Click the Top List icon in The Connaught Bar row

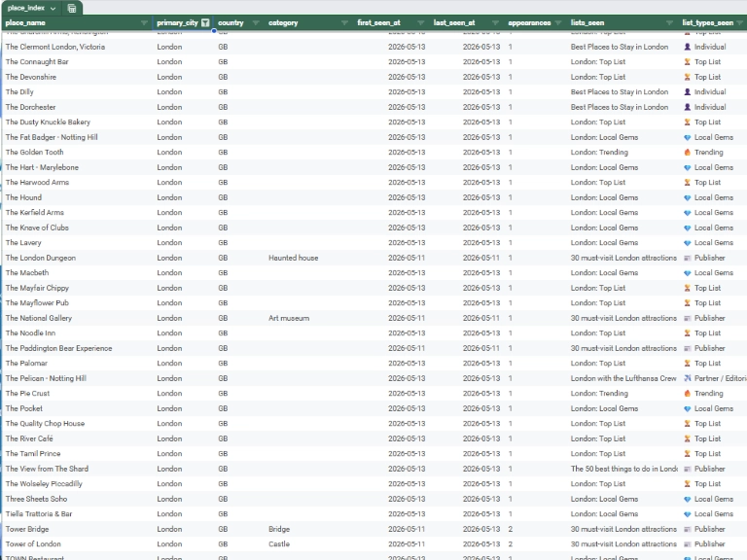click(687, 62)
